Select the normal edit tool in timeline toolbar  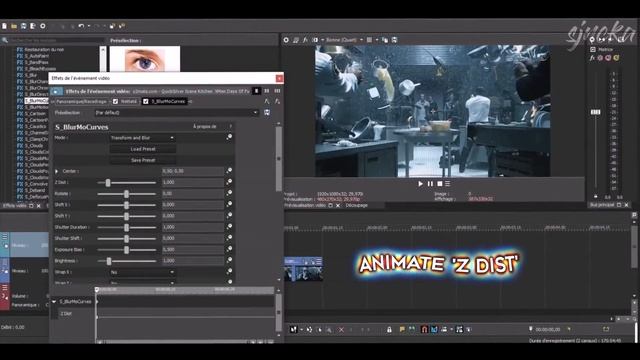[293, 329]
